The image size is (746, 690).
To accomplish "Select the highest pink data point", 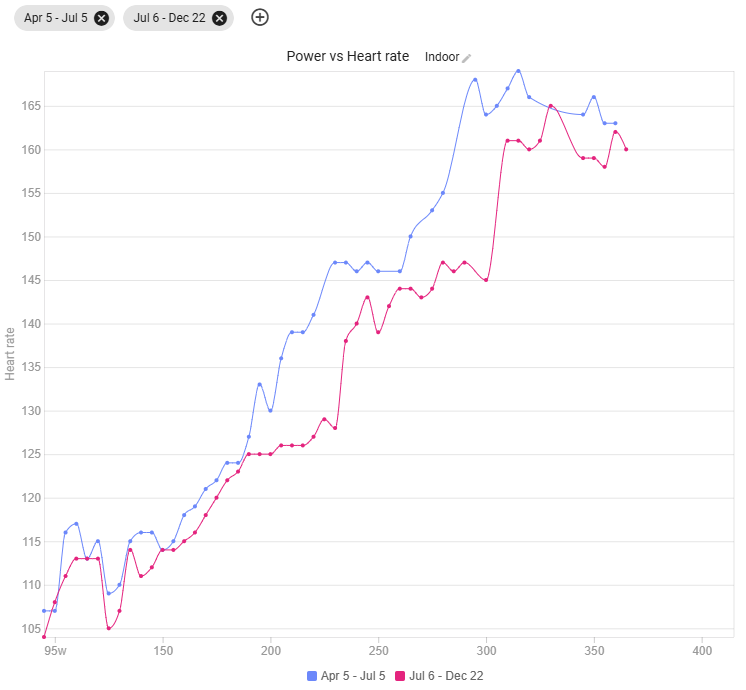I will click(x=550, y=105).
